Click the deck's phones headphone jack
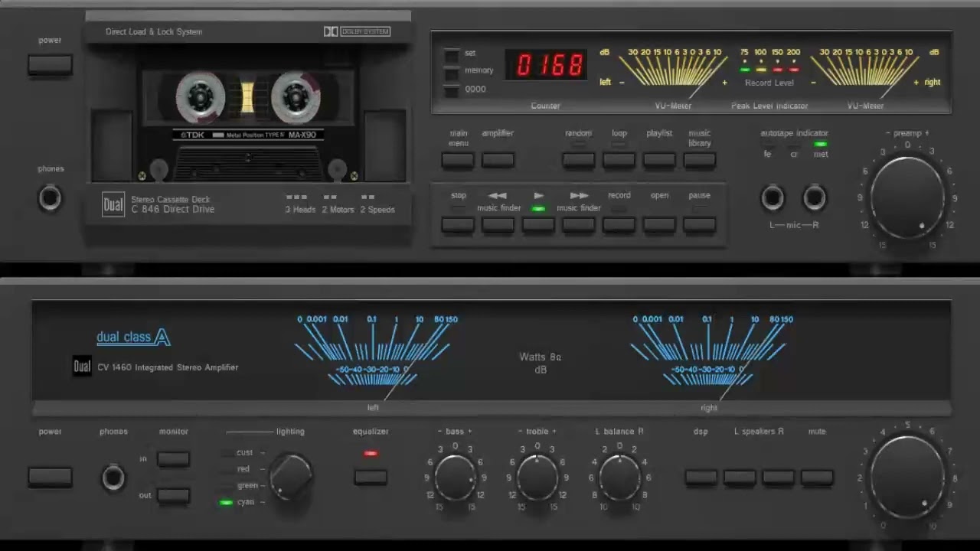980x551 pixels. (50, 198)
